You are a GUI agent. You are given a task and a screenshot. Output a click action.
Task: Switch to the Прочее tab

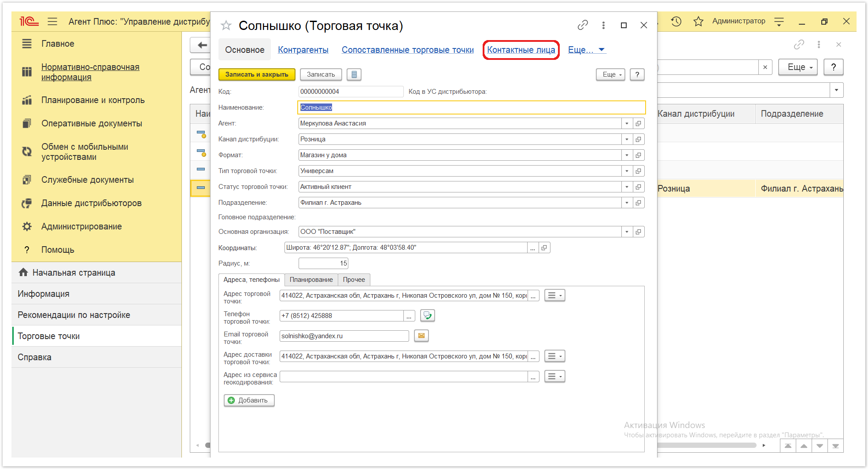354,280
